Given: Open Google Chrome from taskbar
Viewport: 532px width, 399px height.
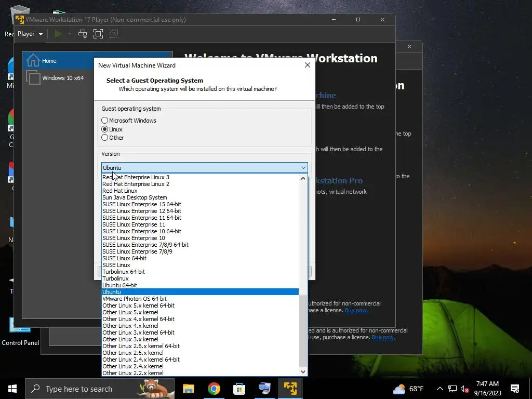Looking at the screenshot, I should [x=214, y=389].
